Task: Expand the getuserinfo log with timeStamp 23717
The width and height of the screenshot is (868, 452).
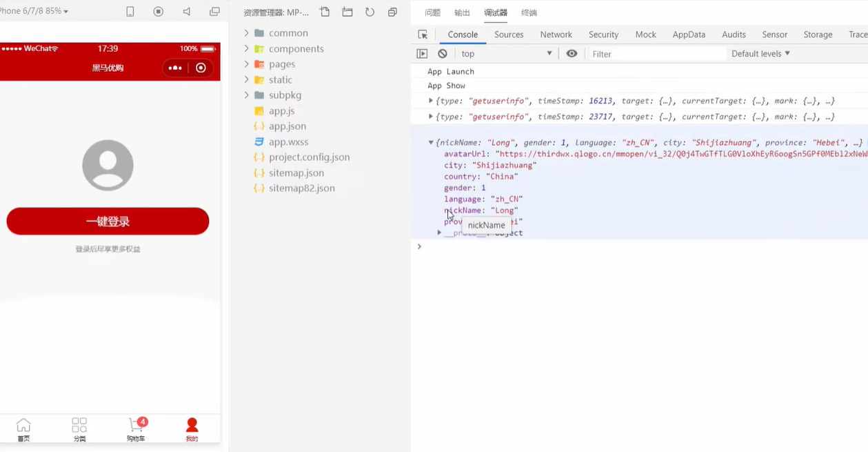Action: pyautogui.click(x=431, y=117)
